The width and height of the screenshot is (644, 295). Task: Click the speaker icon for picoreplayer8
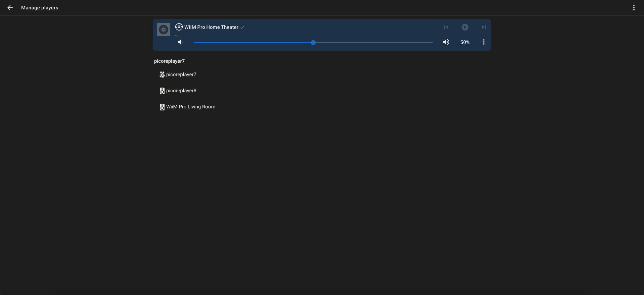[162, 91]
